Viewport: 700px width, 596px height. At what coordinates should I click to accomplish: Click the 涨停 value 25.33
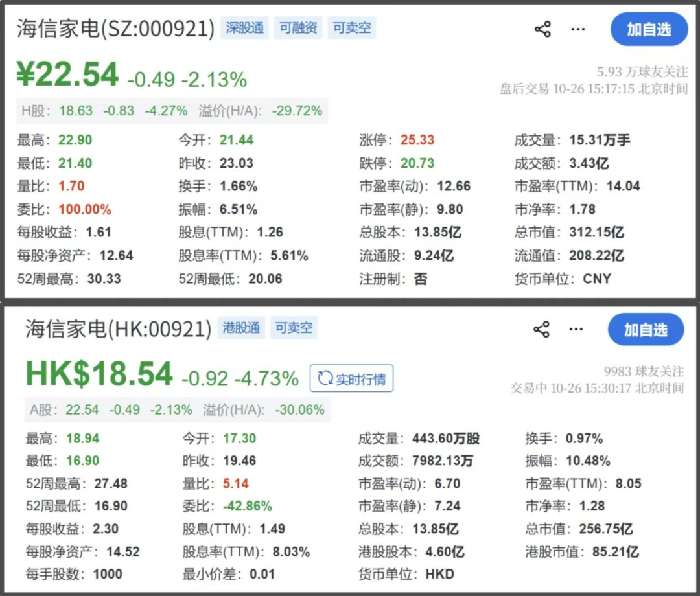417,140
